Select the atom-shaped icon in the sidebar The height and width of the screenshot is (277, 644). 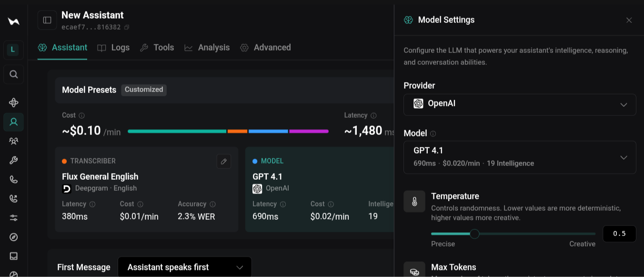pyautogui.click(x=13, y=103)
